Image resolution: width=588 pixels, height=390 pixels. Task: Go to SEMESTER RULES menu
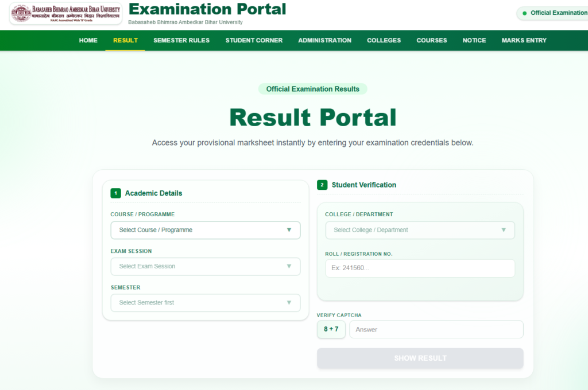pos(181,41)
